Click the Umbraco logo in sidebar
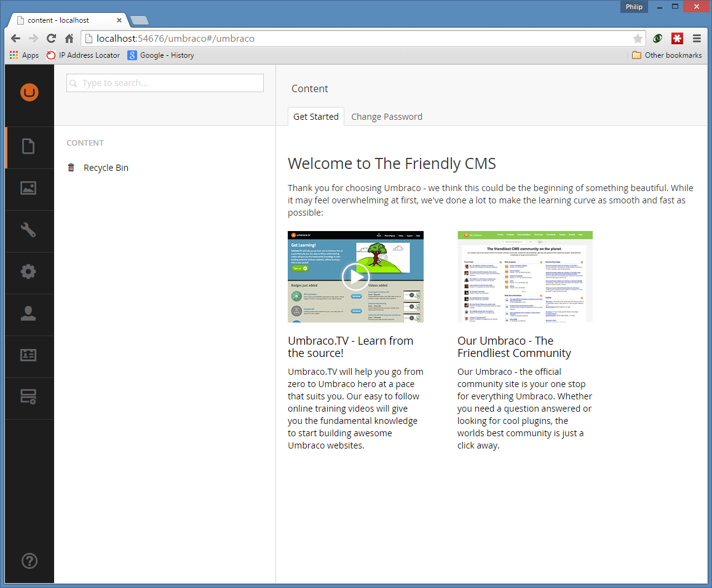Viewport: 712px width, 588px height. pyautogui.click(x=29, y=92)
